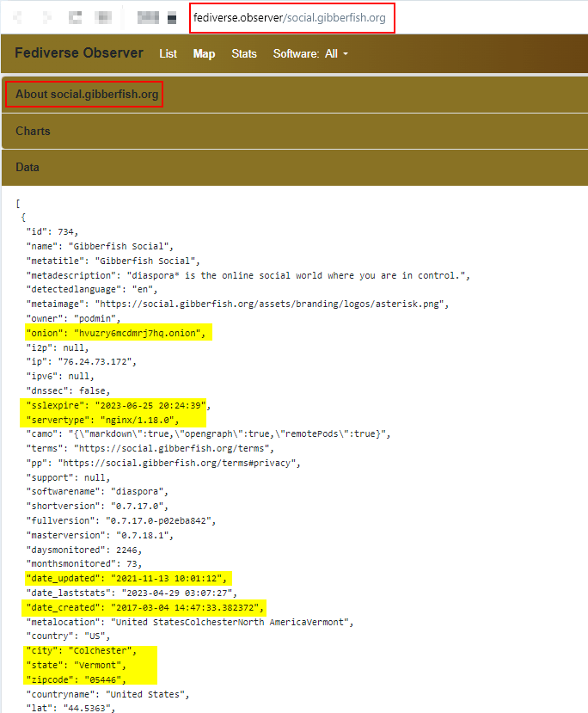Open the Stats page in navbar

[244, 53]
